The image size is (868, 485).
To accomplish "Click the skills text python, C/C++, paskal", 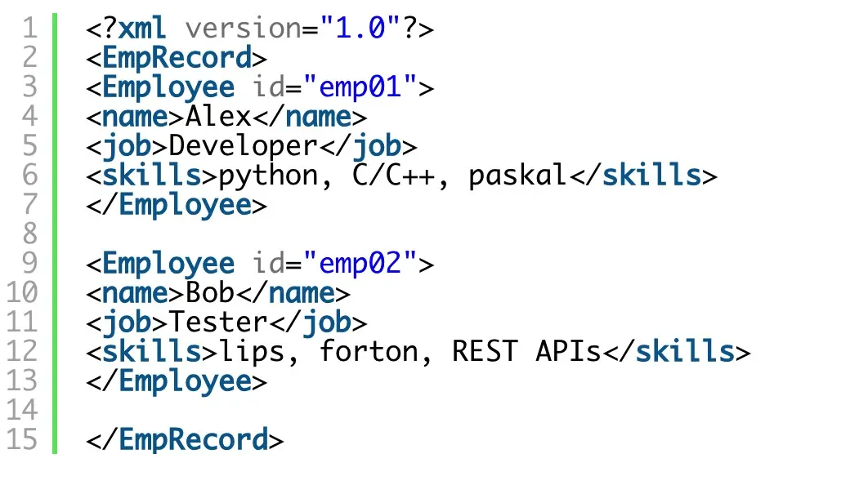I will click(x=393, y=176).
